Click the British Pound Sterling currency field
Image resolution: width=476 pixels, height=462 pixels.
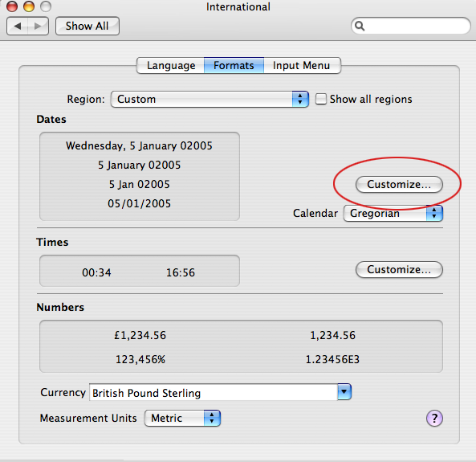[x=214, y=392]
